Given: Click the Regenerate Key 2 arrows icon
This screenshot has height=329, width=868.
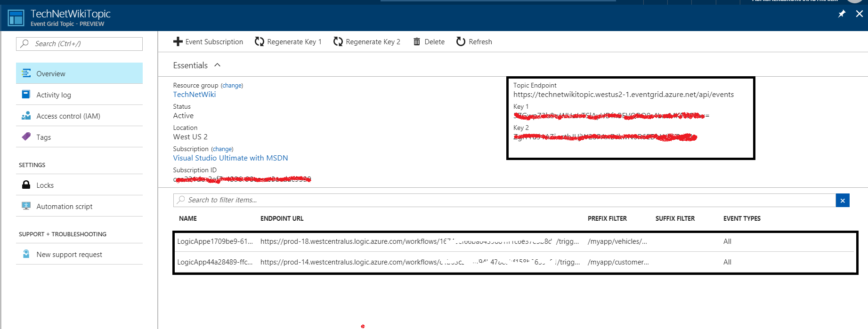Looking at the screenshot, I should coord(338,42).
